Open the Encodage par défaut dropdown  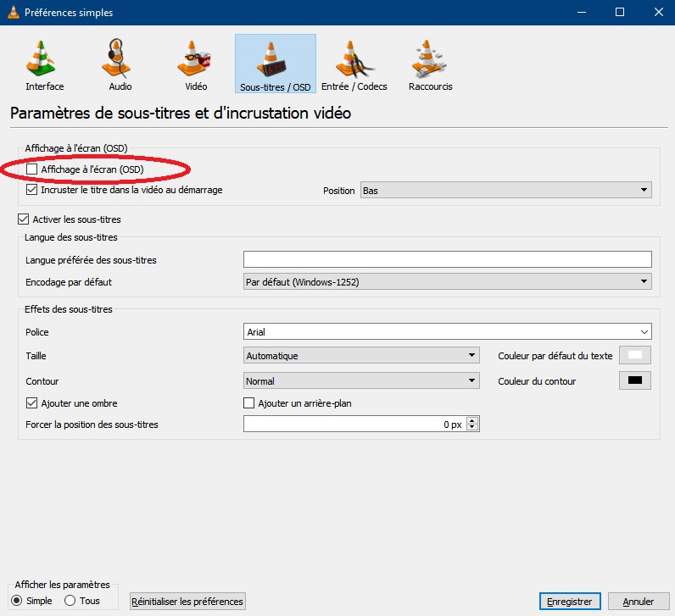pos(447,282)
